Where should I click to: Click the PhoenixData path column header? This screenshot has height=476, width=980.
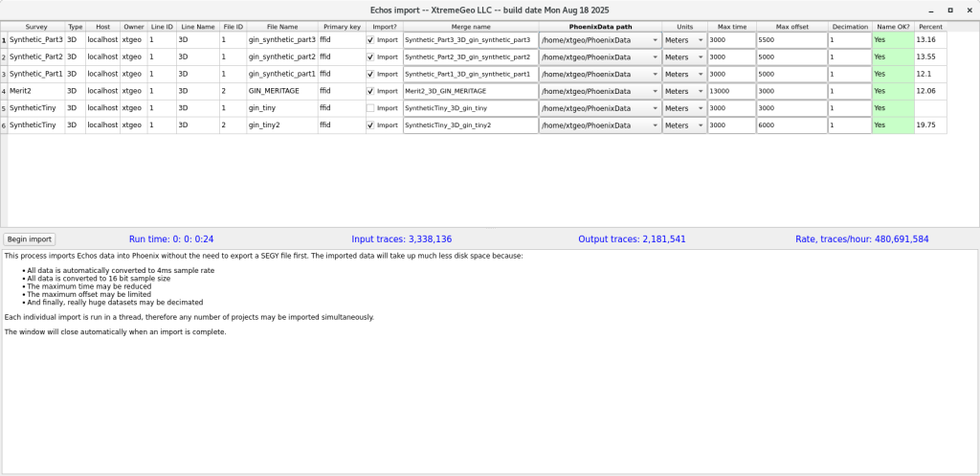[600, 27]
